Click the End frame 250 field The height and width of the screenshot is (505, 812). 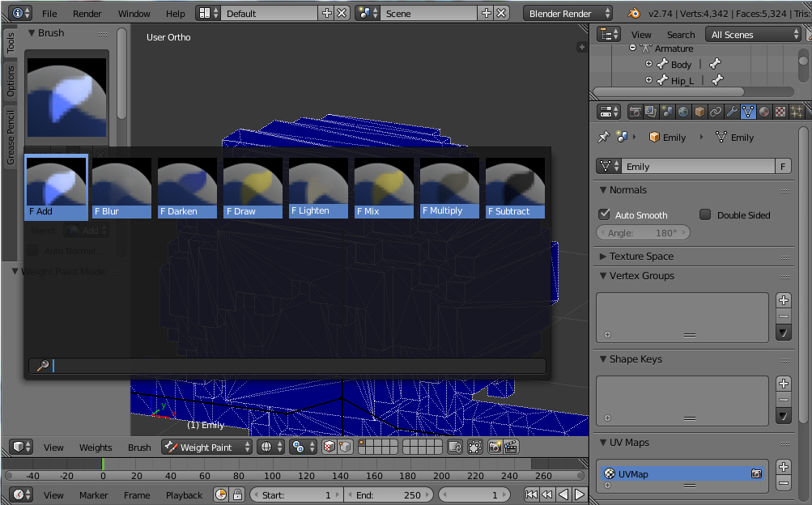[x=389, y=495]
